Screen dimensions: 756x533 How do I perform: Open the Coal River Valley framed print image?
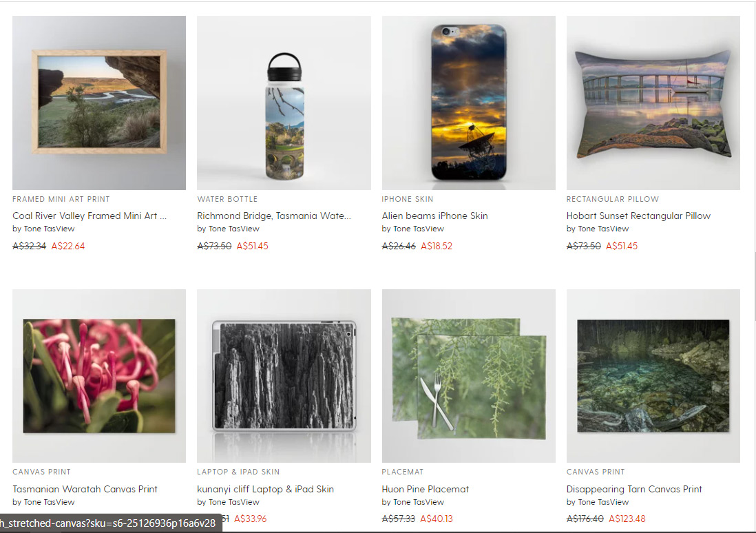[x=99, y=103]
